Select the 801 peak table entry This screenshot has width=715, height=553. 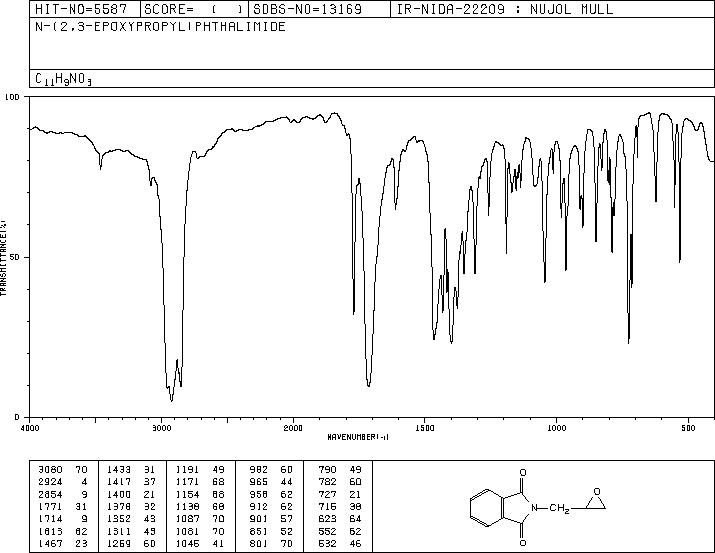coord(271,543)
